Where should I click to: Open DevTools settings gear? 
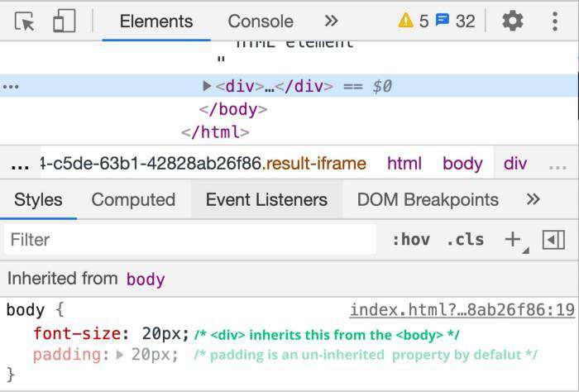(x=513, y=21)
